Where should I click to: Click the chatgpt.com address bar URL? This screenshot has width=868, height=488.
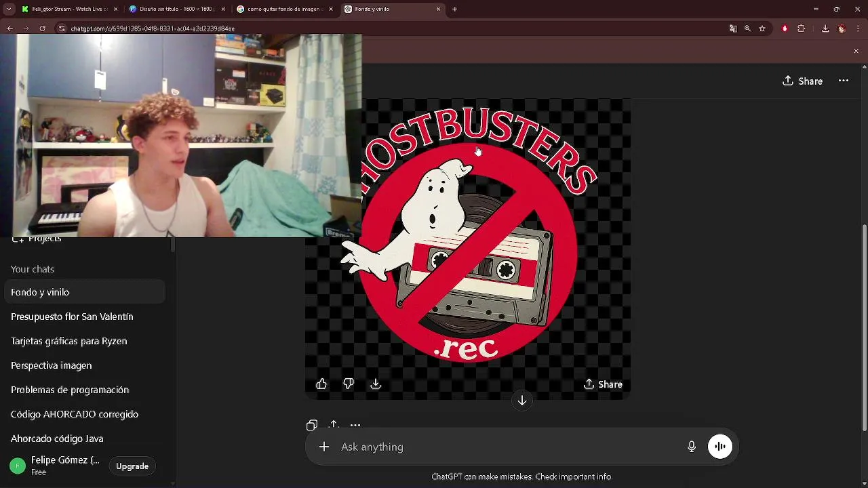pos(153,28)
